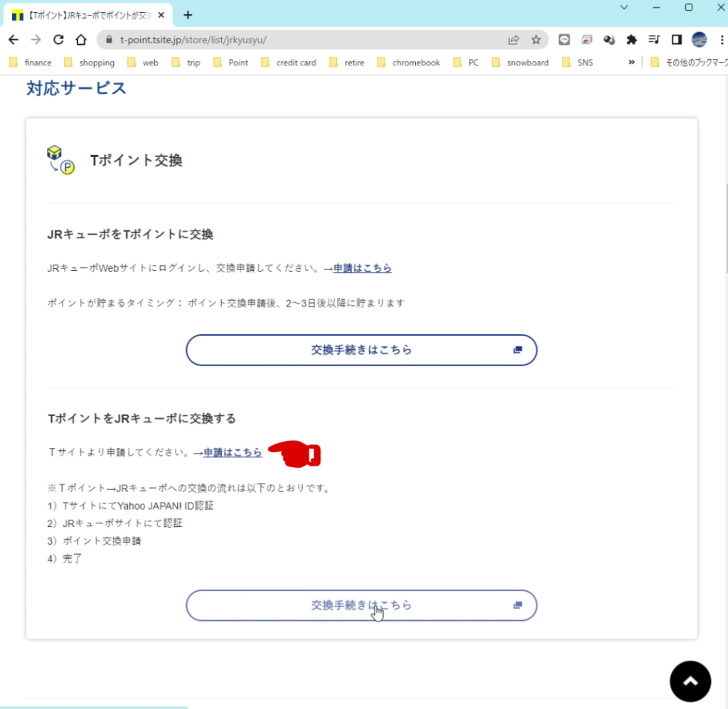Screen dimensions: 728x709
Task: Click the TポイントをJRキューポに交換する heading
Action: [x=141, y=419]
